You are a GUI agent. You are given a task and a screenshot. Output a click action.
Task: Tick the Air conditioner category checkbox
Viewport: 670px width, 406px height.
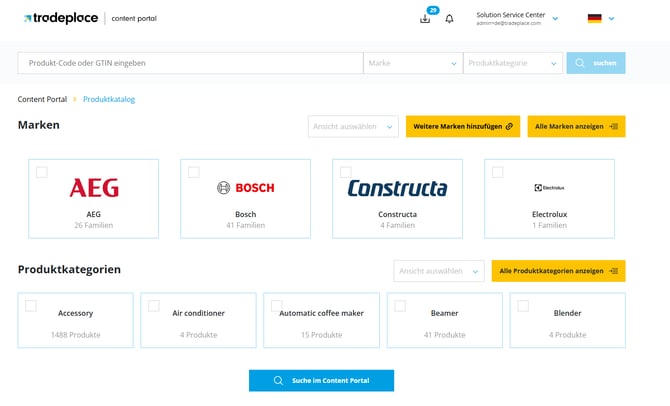point(154,306)
